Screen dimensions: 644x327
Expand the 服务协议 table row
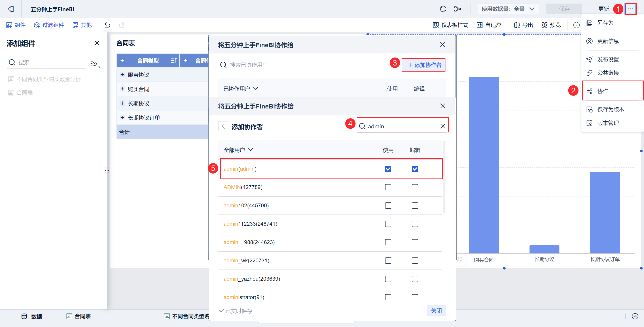point(122,74)
